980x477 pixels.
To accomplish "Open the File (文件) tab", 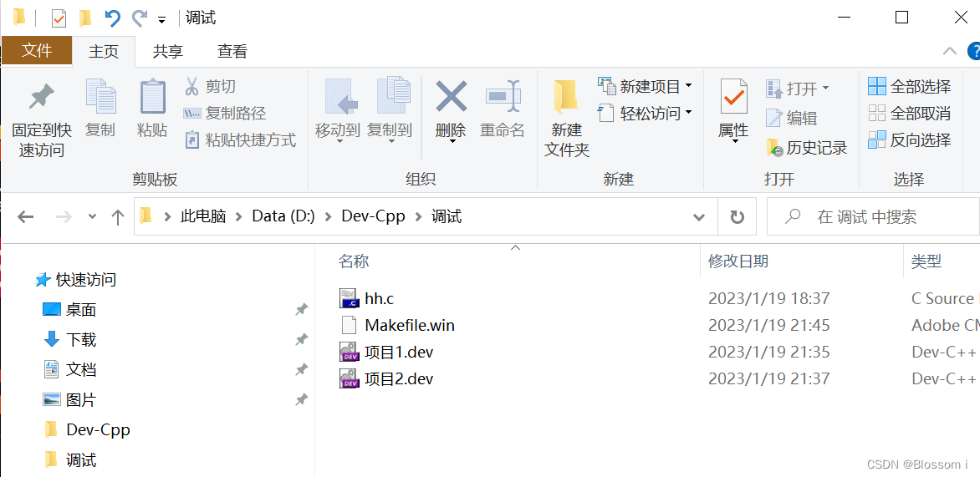I will coord(37,51).
